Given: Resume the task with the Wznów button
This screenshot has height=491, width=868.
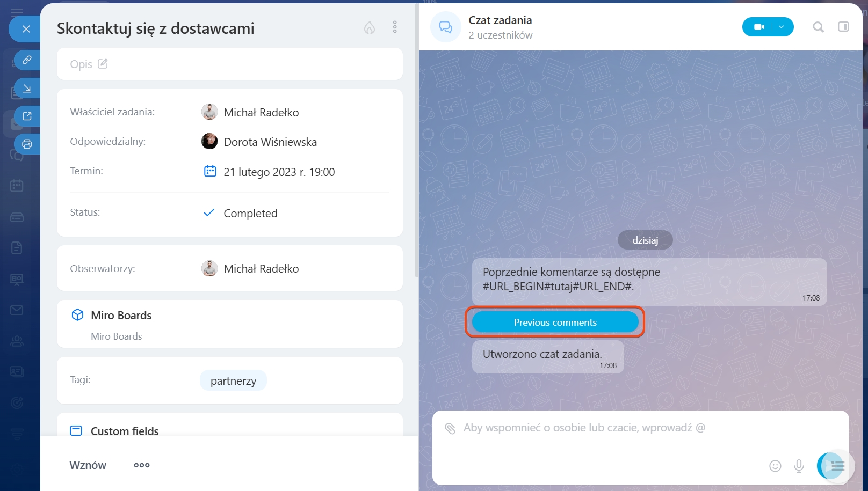Looking at the screenshot, I should tap(88, 465).
